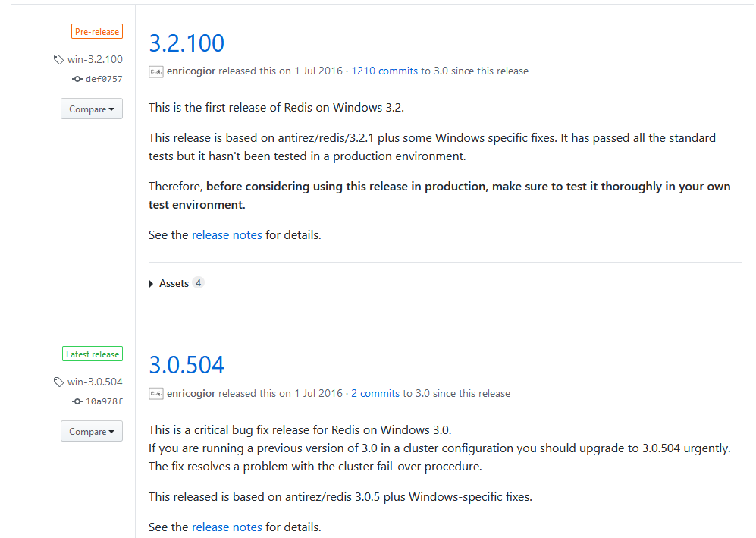Click text 'The fix resolves a problem'
This screenshot has width=756, height=538.
pos(218,467)
